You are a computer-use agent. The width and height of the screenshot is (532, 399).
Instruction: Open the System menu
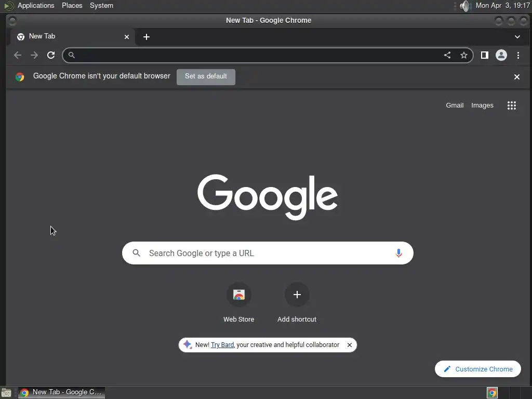pyautogui.click(x=101, y=5)
